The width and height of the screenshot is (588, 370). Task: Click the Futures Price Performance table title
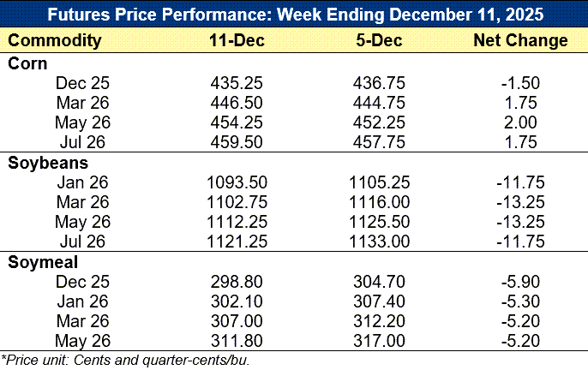click(x=294, y=15)
